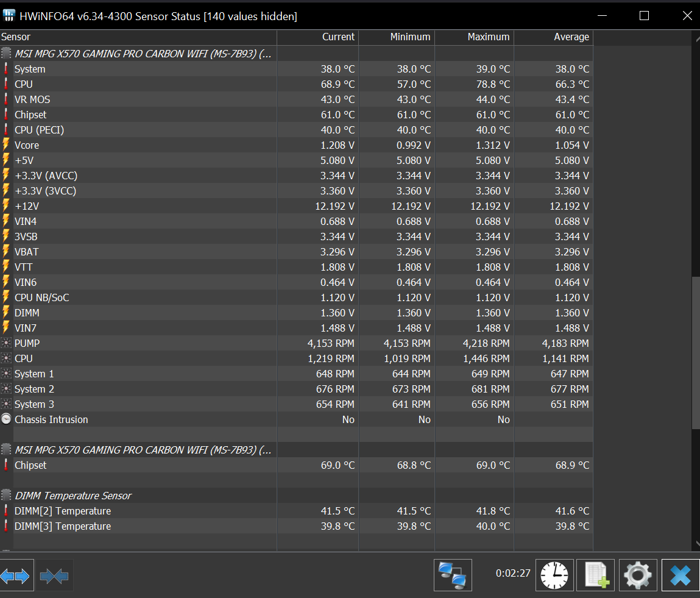The image size is (700, 598).
Task: Click Chipset minimum value 68.8 °C
Action: pyautogui.click(x=414, y=465)
